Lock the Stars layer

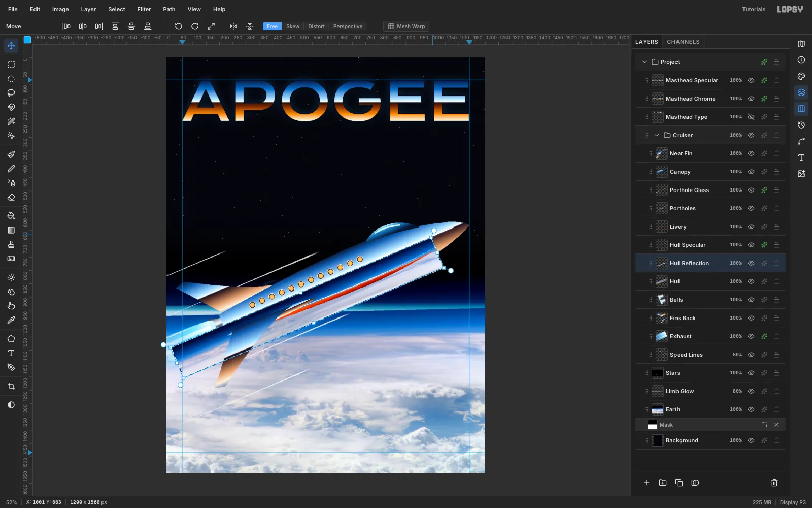(x=776, y=373)
